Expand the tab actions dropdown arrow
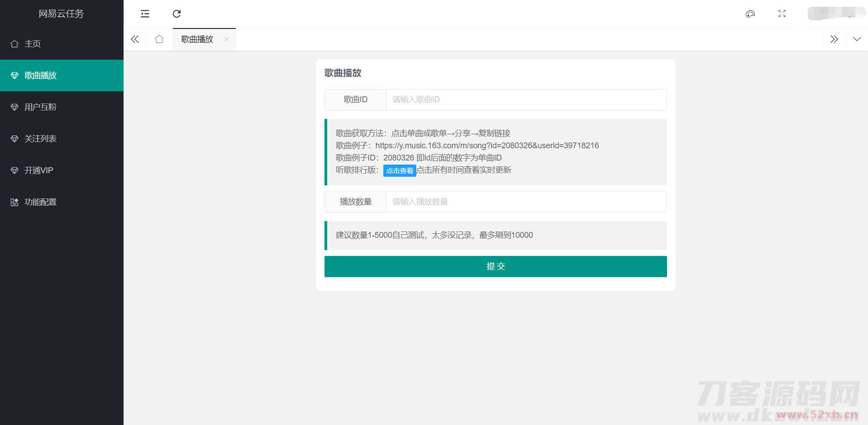868x425 pixels. tap(857, 39)
